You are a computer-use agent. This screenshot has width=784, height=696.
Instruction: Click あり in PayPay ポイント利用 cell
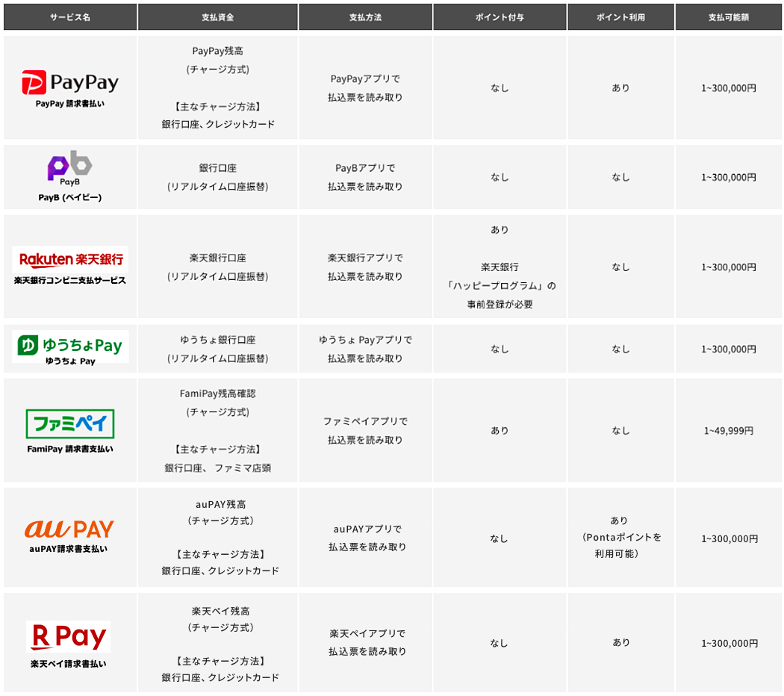(x=620, y=88)
